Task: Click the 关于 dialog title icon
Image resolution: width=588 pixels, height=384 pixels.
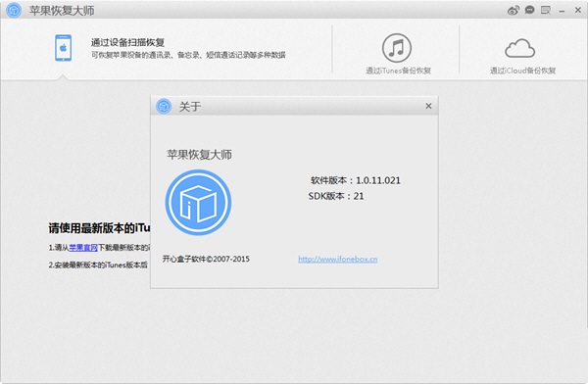Action: click(x=164, y=106)
